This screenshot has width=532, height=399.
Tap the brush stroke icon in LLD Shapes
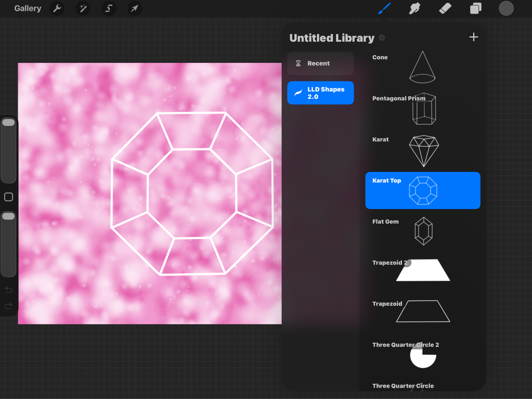click(298, 93)
